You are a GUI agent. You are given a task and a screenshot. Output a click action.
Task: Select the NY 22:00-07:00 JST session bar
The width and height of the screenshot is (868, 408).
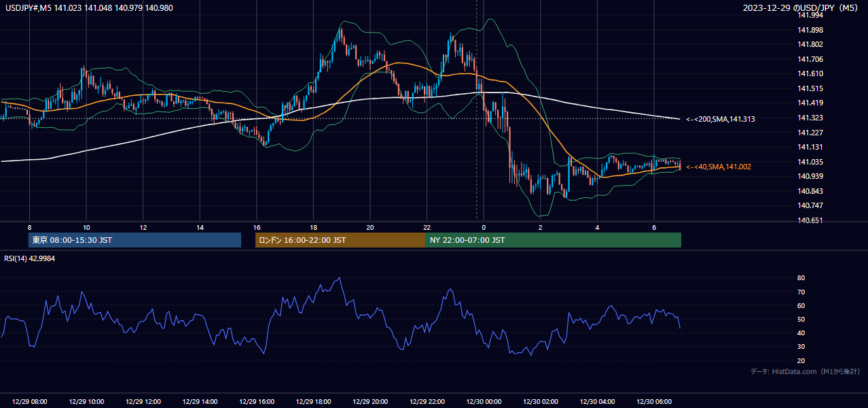[554, 240]
